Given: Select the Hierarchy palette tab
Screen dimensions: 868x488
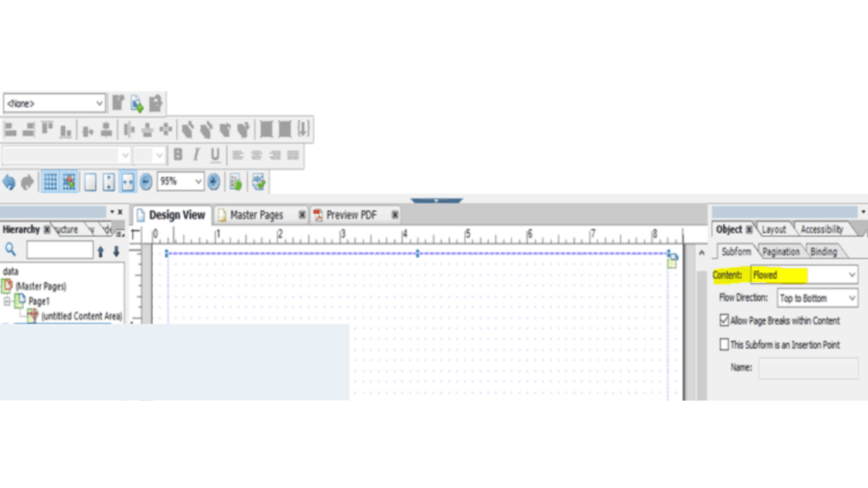Looking at the screenshot, I should tap(21, 229).
